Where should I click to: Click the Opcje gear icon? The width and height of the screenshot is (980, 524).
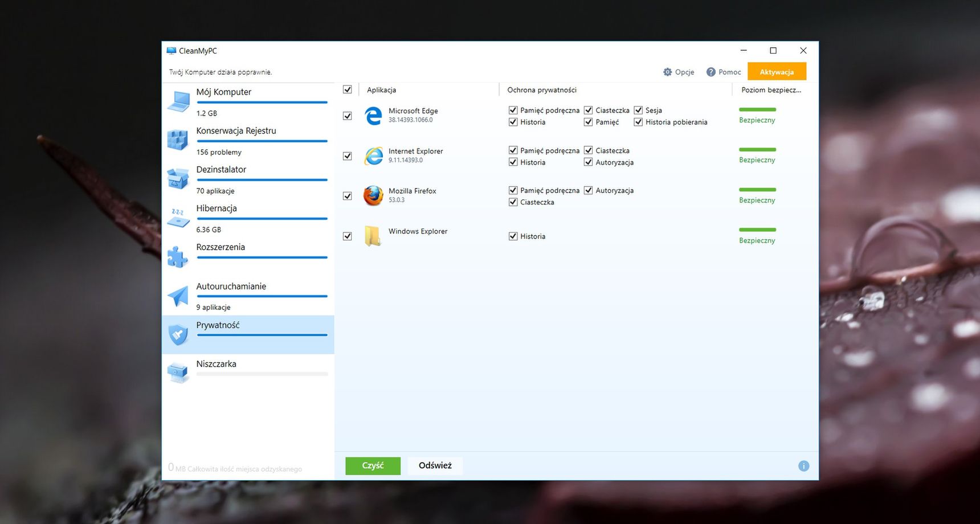pyautogui.click(x=668, y=72)
